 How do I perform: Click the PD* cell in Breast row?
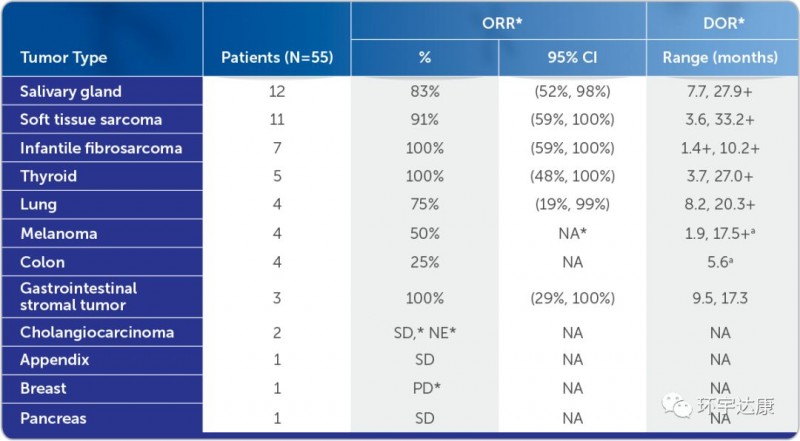[426, 388]
